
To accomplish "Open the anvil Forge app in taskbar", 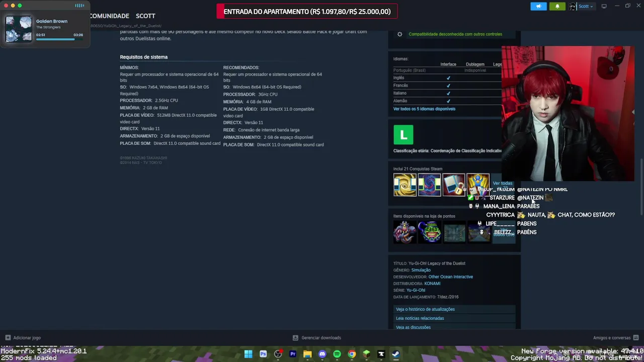I will point(381,354).
